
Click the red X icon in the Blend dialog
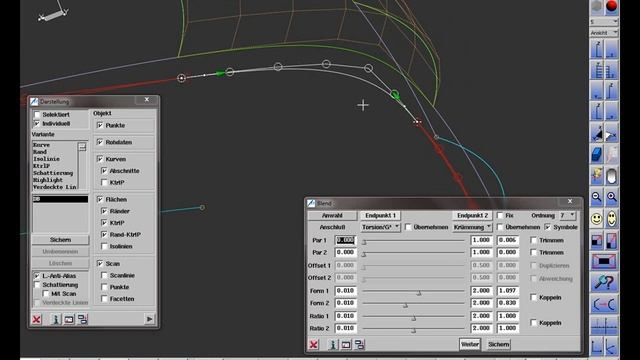pyautogui.click(x=313, y=344)
